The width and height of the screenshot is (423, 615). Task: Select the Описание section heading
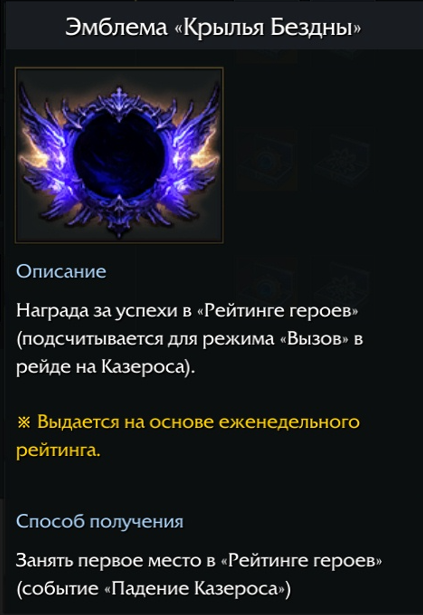pyautogui.click(x=61, y=271)
